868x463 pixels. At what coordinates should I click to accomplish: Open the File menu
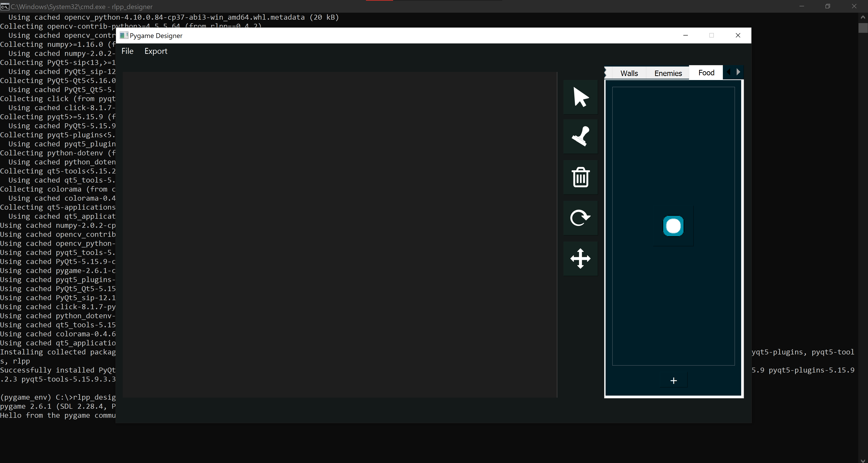click(127, 51)
